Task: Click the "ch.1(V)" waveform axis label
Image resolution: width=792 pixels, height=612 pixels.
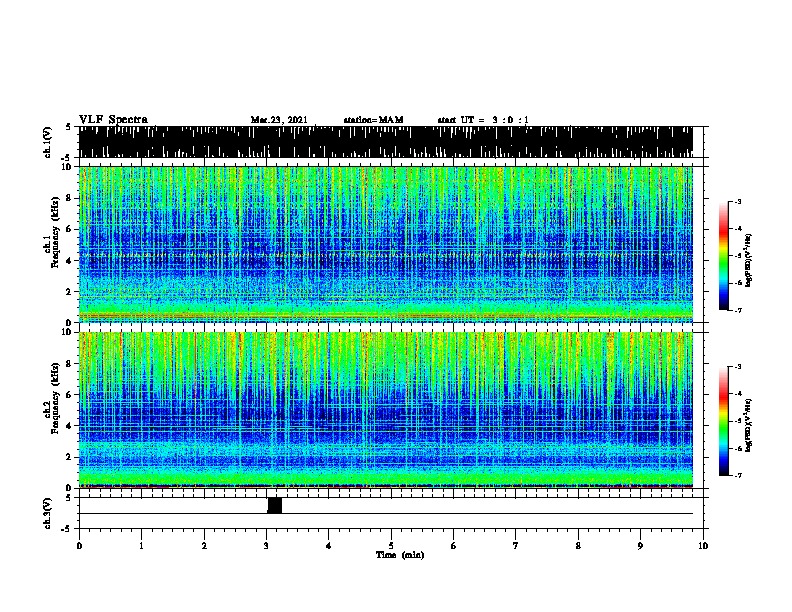Action: click(48, 142)
